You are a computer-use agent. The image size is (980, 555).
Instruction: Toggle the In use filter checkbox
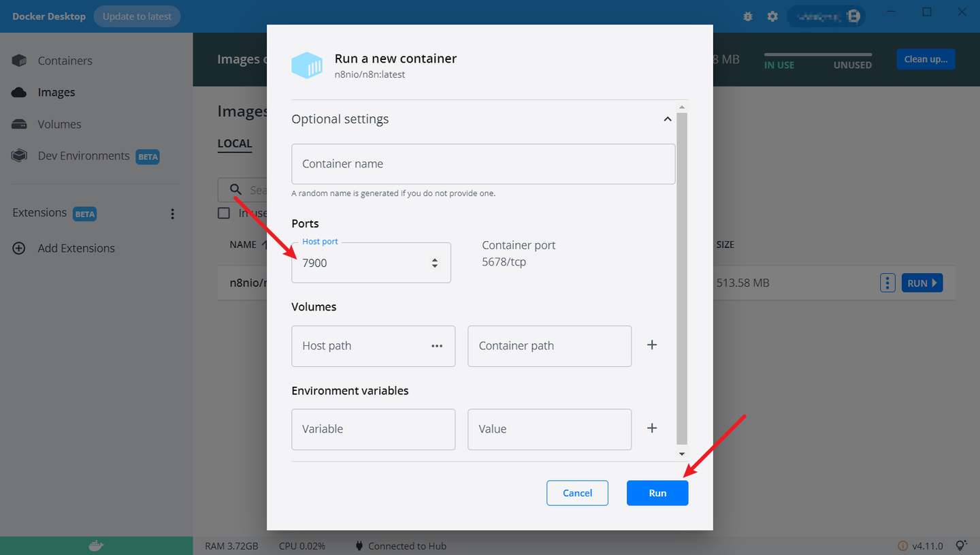coord(224,213)
